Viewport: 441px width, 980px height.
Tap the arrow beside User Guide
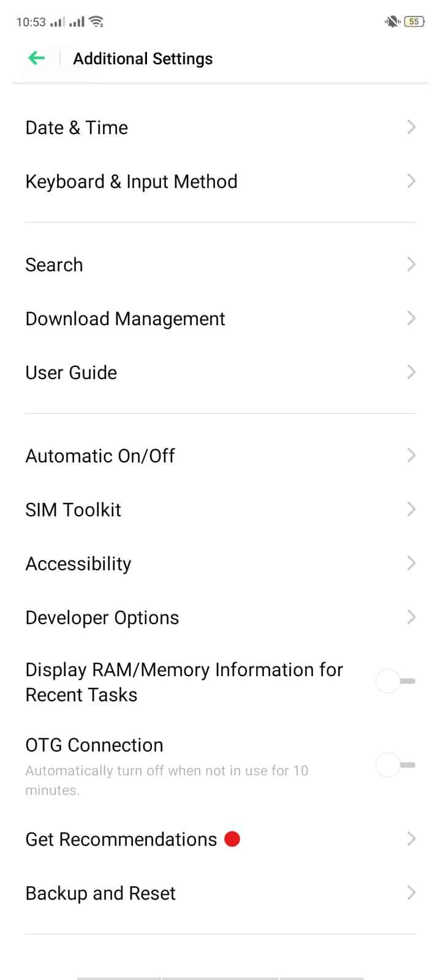click(411, 372)
